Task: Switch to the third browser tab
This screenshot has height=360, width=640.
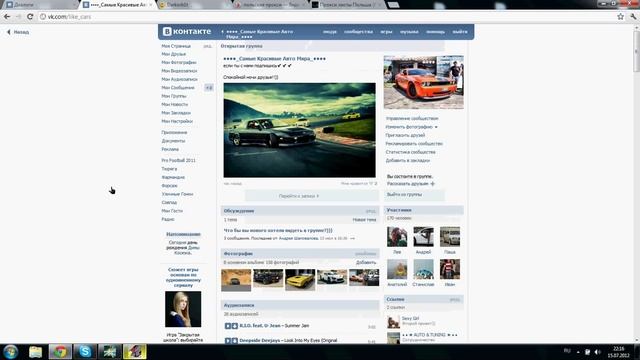Action: click(x=194, y=5)
